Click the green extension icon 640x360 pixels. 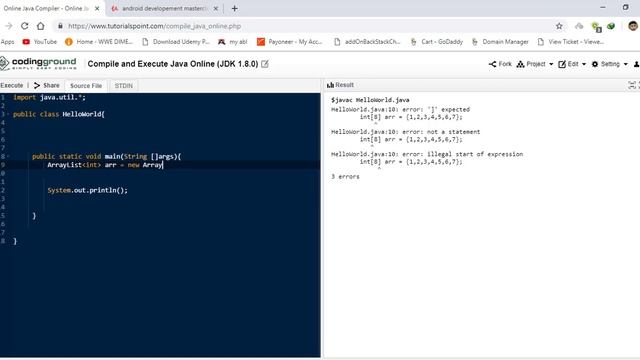(x=611, y=26)
